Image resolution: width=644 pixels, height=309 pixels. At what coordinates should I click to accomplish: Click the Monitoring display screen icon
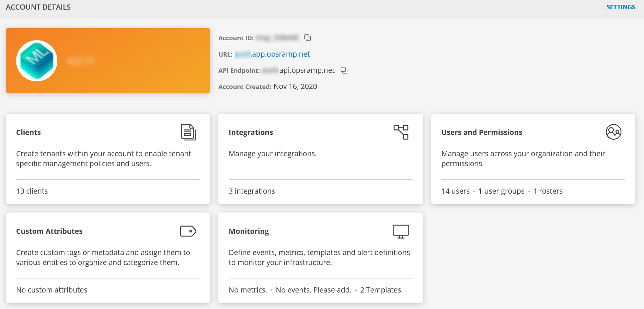click(x=401, y=231)
